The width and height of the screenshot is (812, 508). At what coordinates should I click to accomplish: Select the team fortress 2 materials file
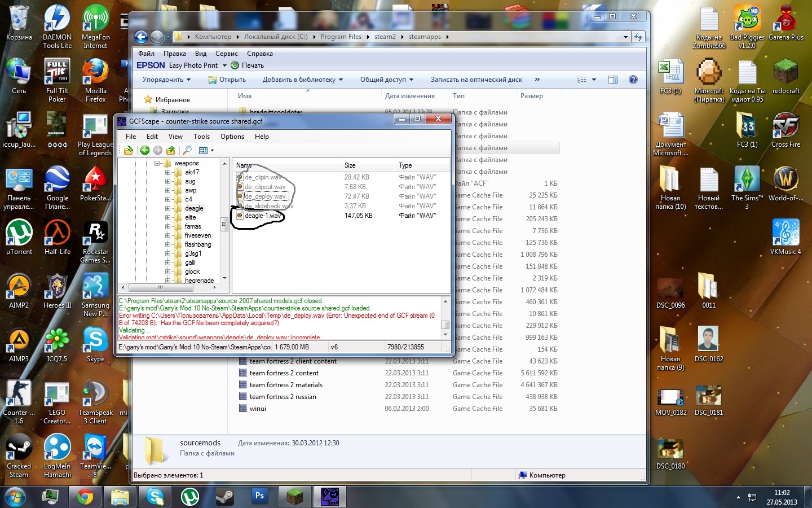coord(286,385)
